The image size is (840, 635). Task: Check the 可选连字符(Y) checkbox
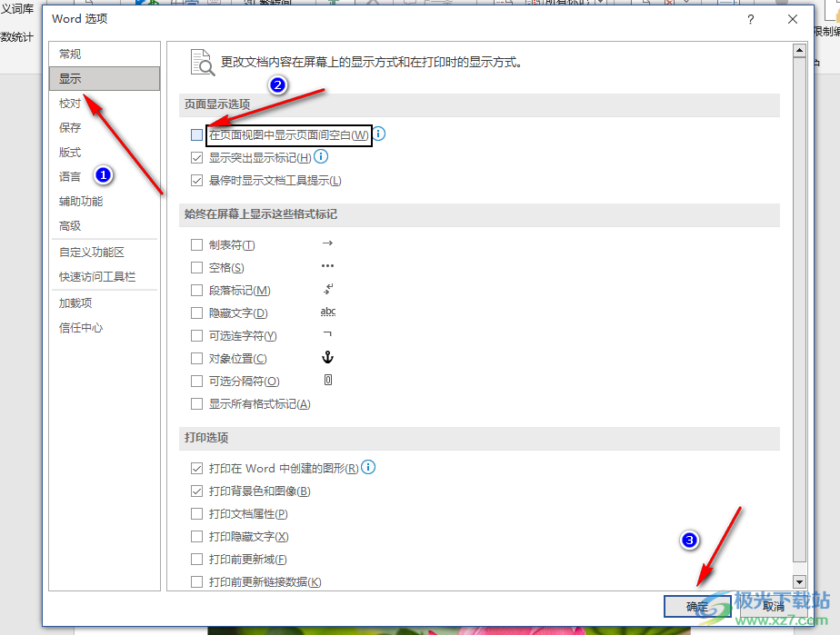click(x=196, y=336)
